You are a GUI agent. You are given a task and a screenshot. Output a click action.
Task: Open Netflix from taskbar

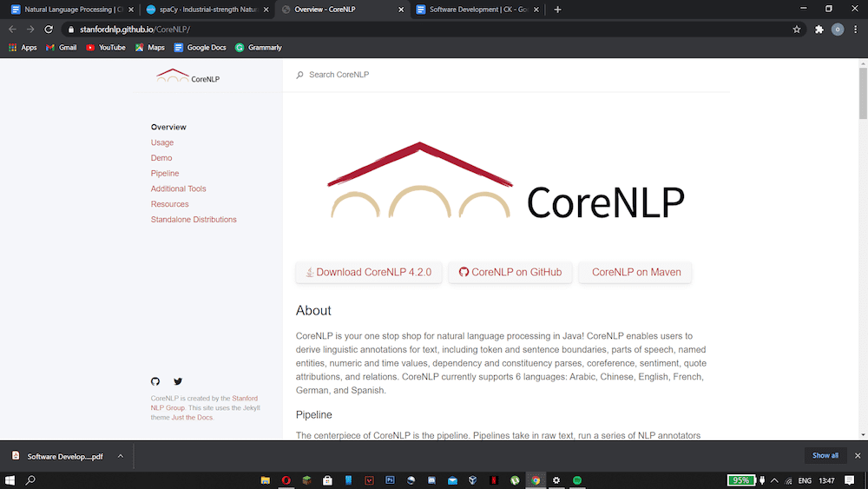coord(494,480)
